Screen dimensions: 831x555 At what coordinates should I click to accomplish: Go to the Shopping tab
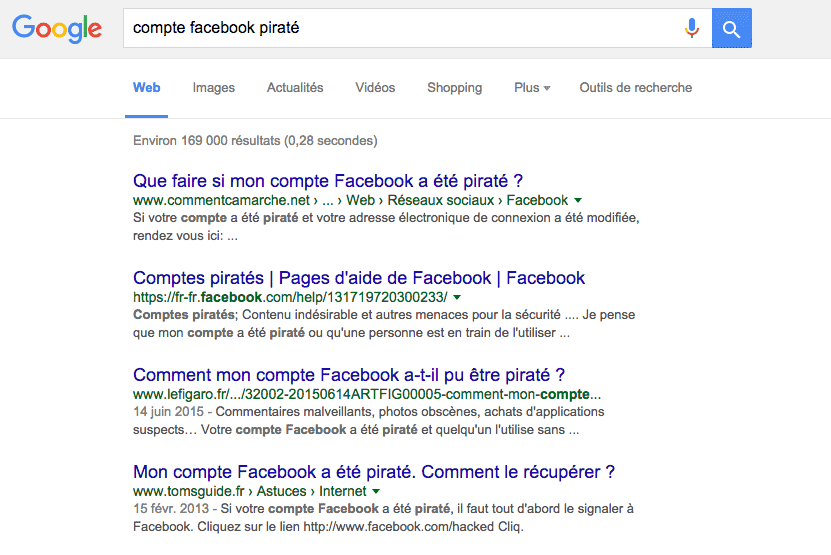pos(455,87)
